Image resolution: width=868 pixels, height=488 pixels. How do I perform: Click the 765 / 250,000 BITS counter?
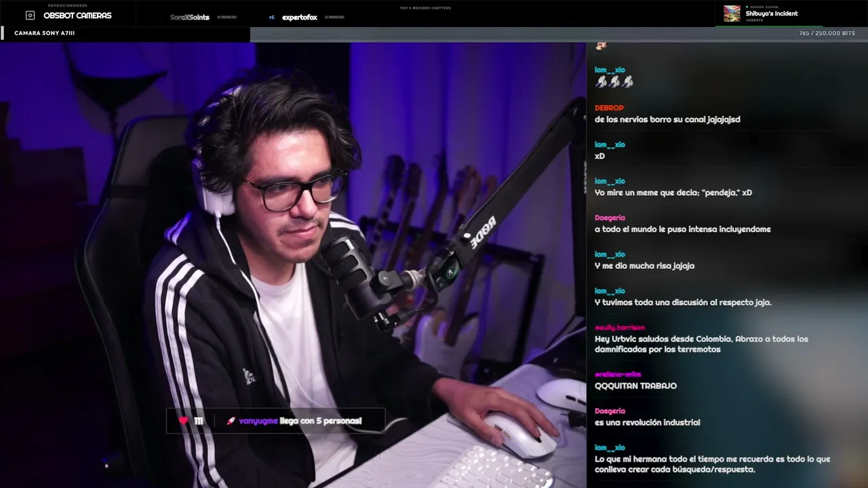827,33
